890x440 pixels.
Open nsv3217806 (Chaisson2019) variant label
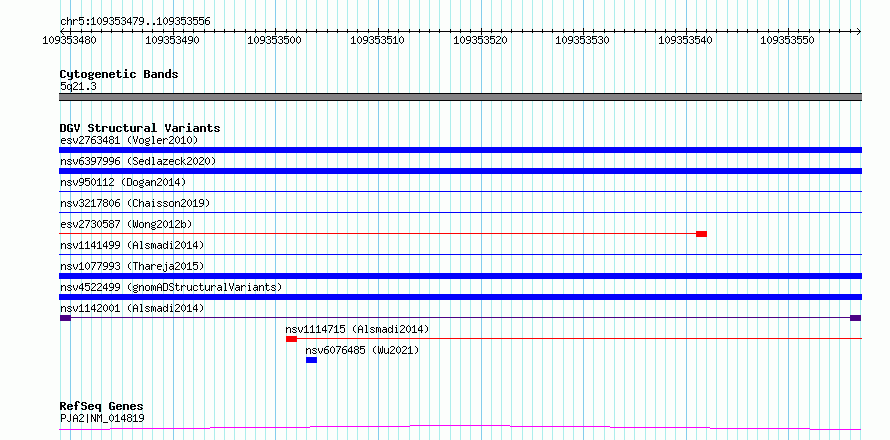(135, 203)
